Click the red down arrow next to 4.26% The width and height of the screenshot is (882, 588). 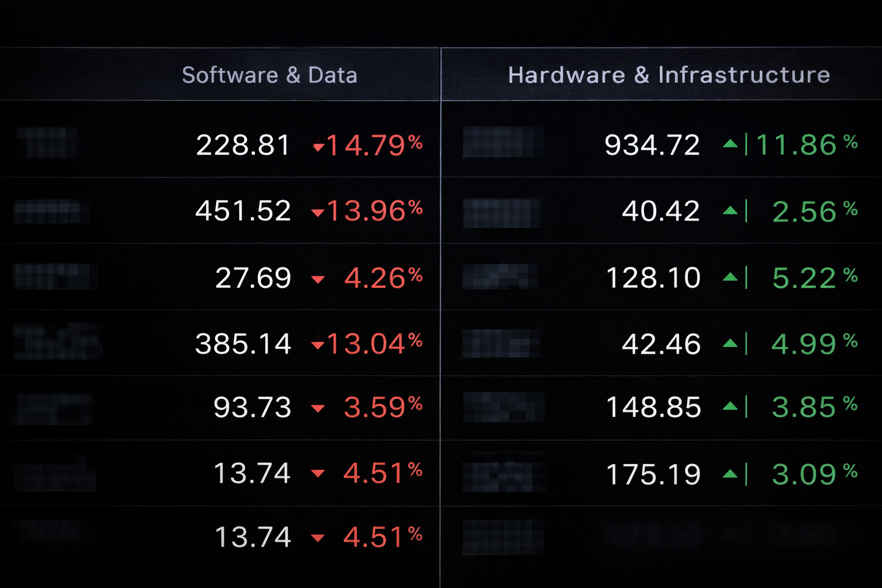click(x=318, y=280)
